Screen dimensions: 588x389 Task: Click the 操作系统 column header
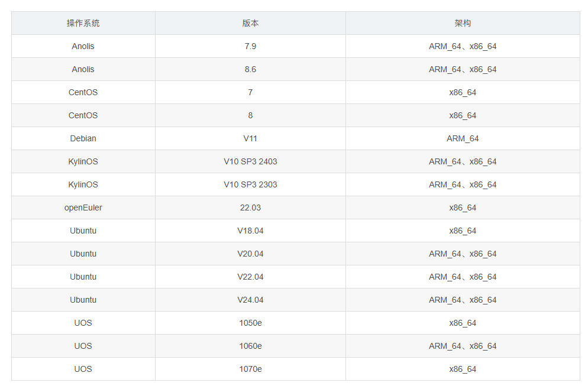pyautogui.click(x=83, y=23)
